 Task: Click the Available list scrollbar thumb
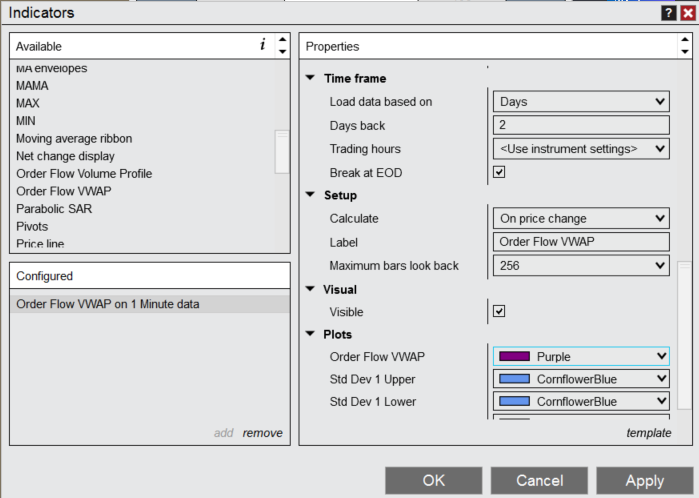[x=282, y=152]
